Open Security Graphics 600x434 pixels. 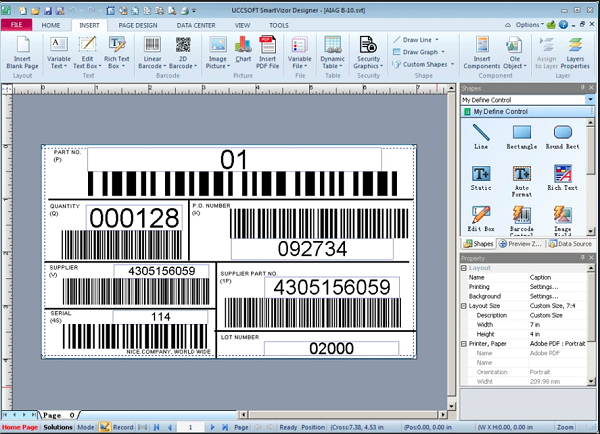click(x=368, y=53)
